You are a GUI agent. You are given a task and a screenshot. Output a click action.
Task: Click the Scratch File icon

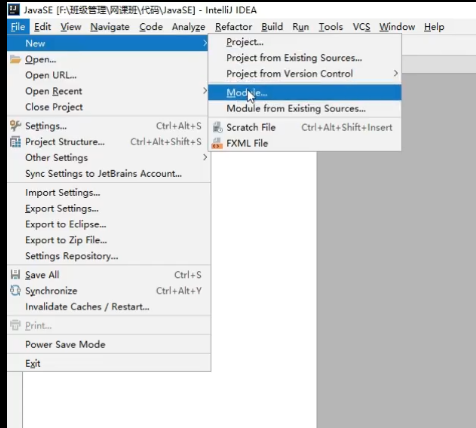[217, 127]
